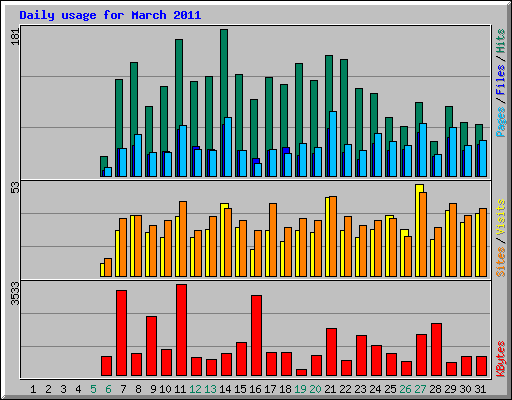Click the light blue pages bar for day 27

[423, 150]
